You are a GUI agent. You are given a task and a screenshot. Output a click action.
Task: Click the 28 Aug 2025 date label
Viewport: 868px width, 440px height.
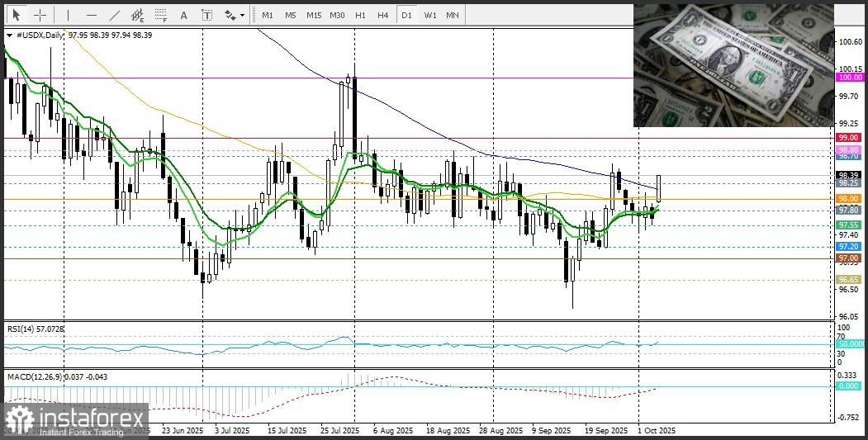[x=500, y=430]
